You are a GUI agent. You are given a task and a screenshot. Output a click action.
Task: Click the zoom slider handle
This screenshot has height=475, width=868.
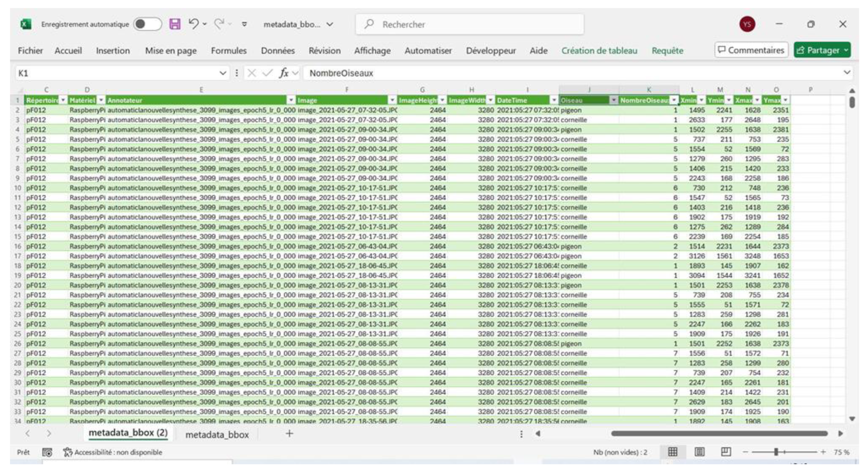pos(776,452)
